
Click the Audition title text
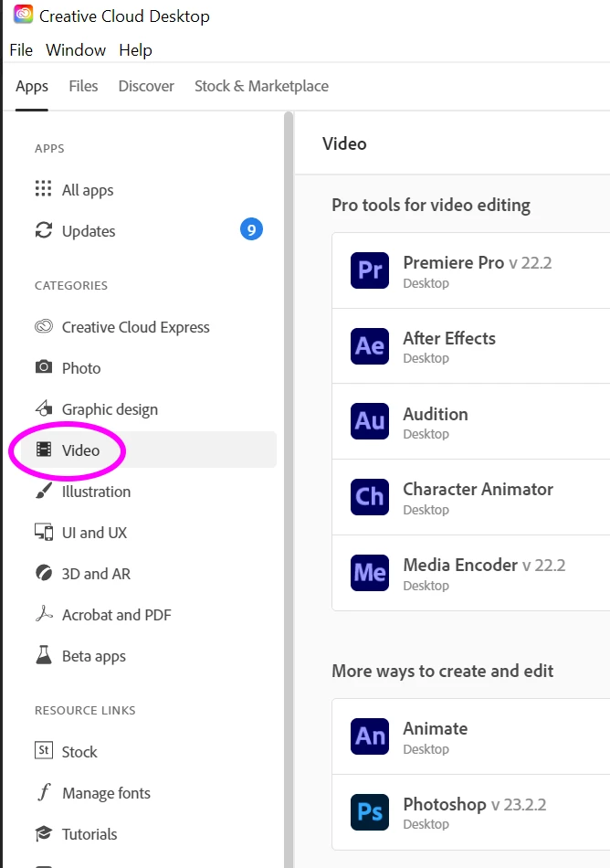tap(436, 414)
